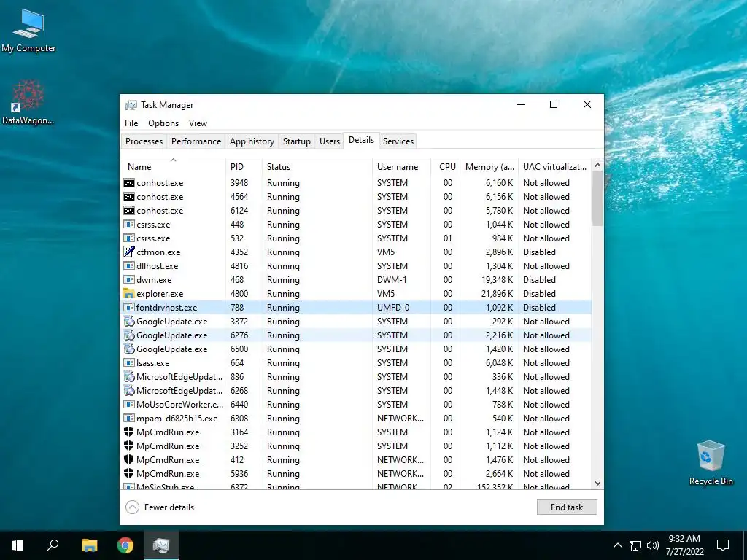Open taskbar search magnifier icon

pyautogui.click(x=53, y=545)
